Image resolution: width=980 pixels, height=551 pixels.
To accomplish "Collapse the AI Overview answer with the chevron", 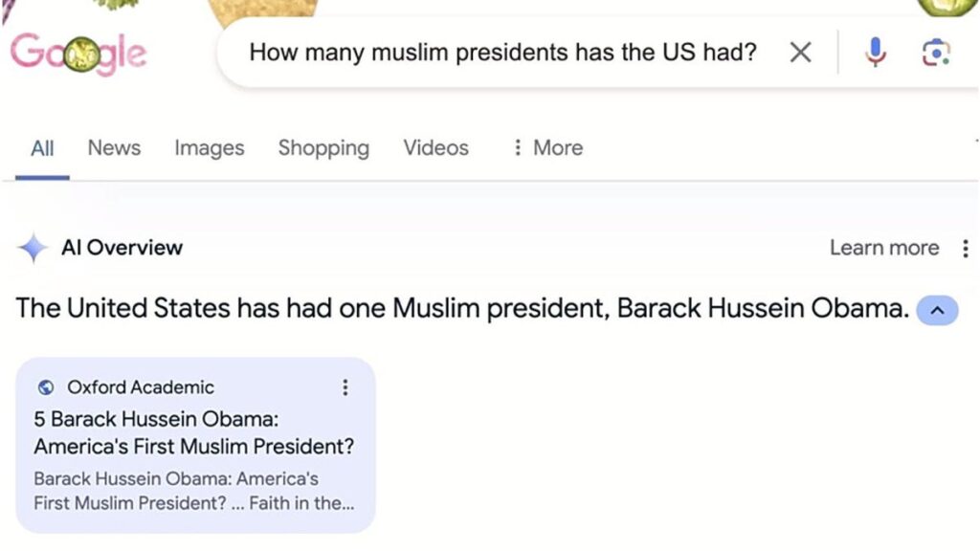I will (937, 310).
